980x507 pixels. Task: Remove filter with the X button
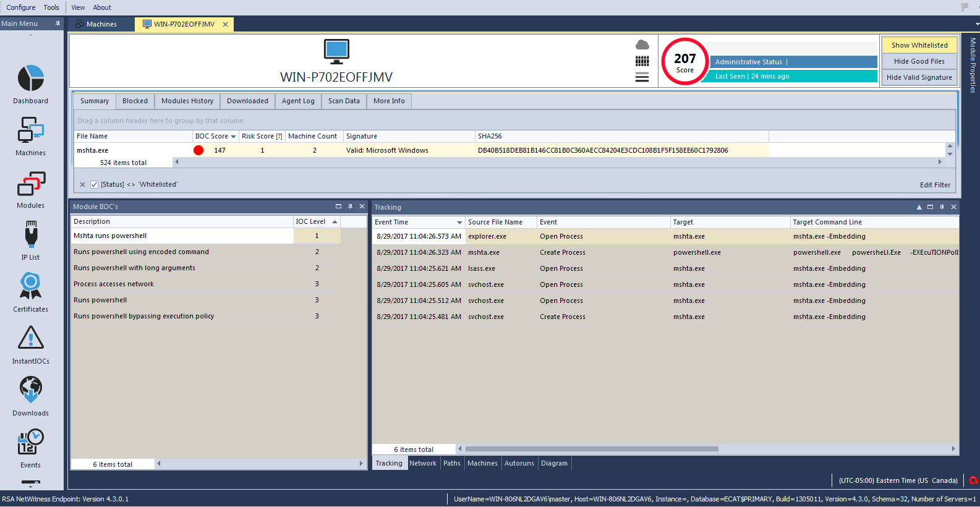(x=82, y=184)
